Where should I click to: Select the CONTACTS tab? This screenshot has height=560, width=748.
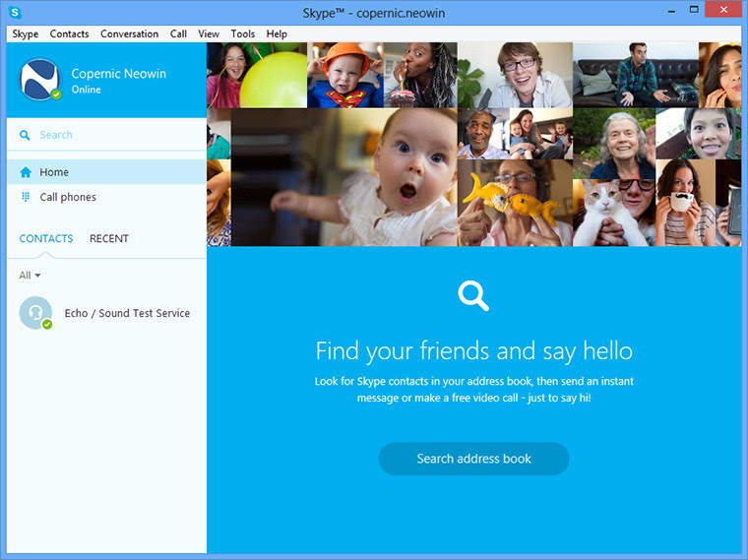46,238
